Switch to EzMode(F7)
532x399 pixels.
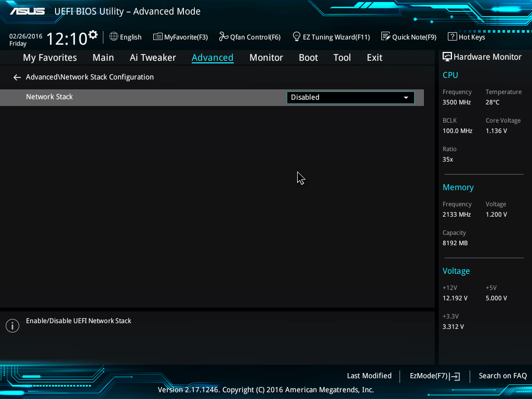pos(434,376)
